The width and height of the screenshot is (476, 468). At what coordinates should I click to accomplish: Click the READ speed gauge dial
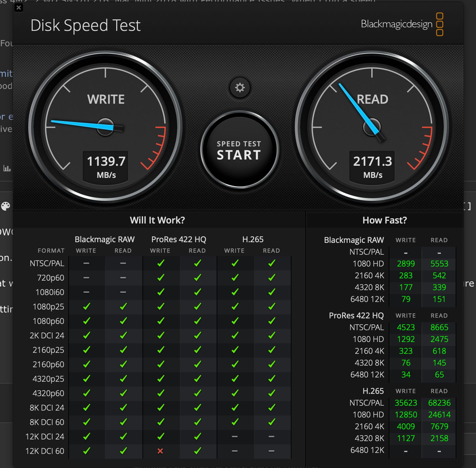[372, 127]
